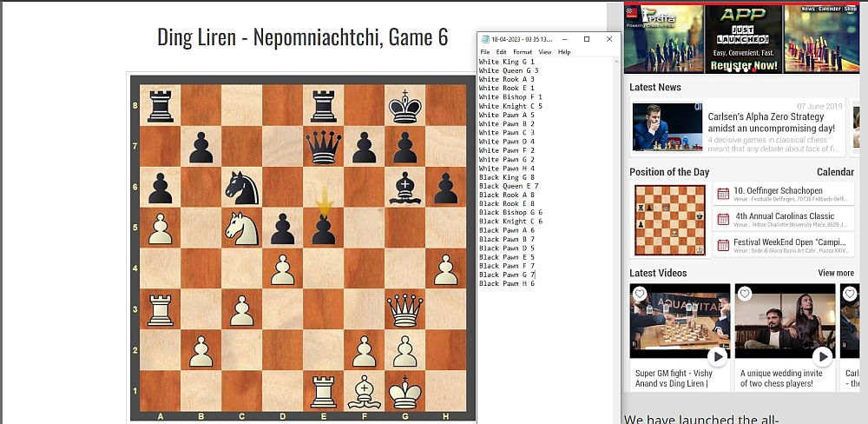
Task: Click the Notepad vertical scrollbar up arrow
Action: tap(617, 63)
